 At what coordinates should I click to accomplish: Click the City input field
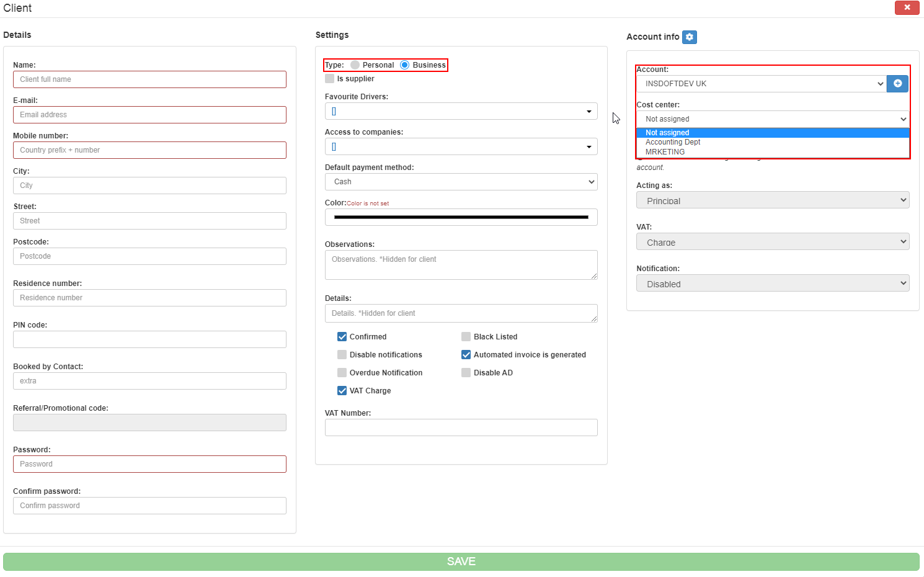[149, 186]
